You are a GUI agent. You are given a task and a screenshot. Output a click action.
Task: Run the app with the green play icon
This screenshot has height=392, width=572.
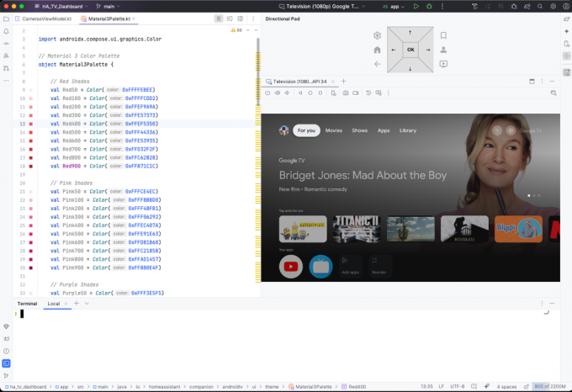point(416,7)
